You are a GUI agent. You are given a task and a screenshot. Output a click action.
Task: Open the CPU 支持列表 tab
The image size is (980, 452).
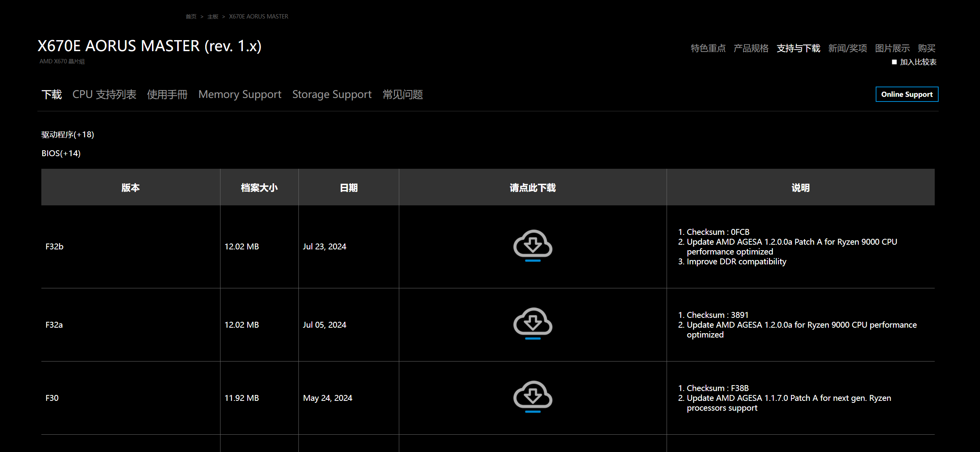tap(104, 94)
